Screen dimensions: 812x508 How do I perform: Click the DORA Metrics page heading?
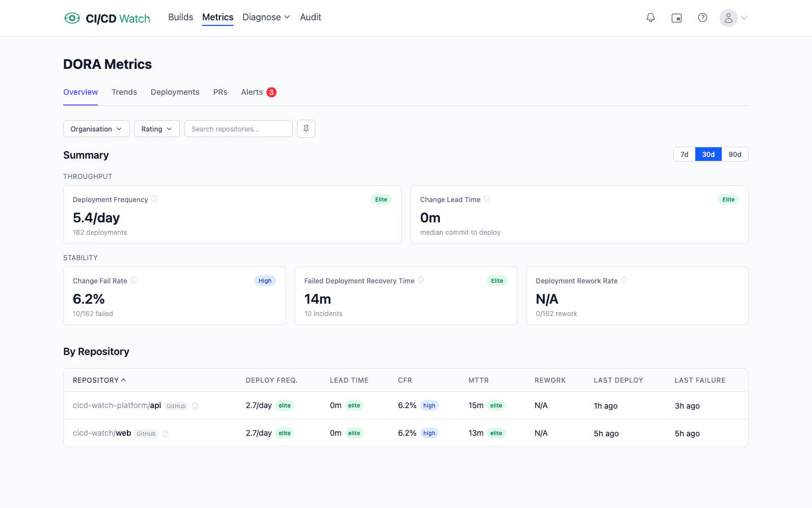[x=107, y=64]
